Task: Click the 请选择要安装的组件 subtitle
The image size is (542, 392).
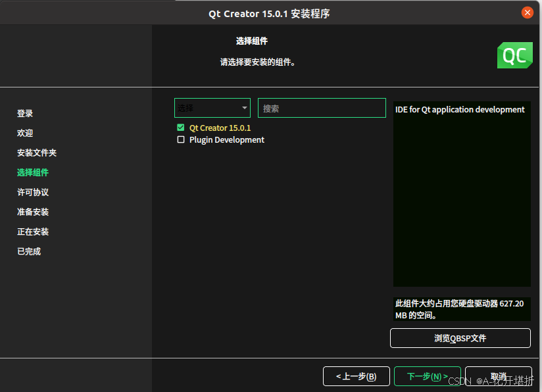Action: 258,62
